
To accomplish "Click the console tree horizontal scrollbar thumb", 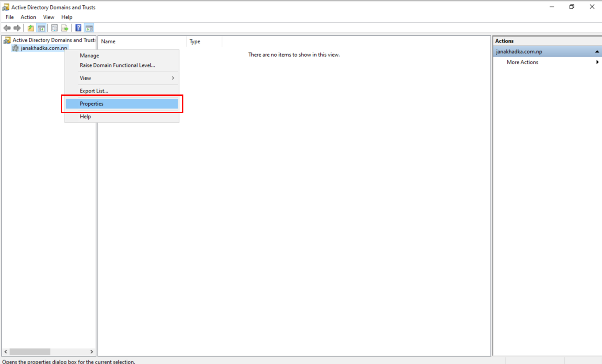I will pos(30,352).
